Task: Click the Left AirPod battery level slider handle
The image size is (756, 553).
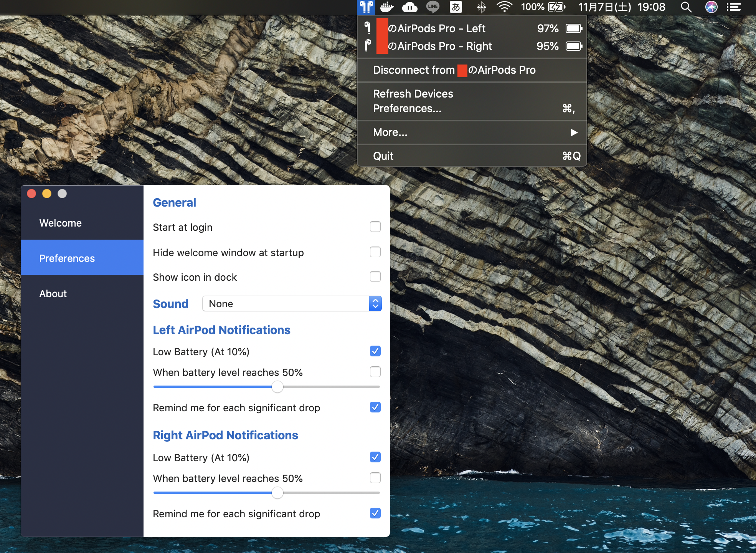Action: [x=277, y=387]
